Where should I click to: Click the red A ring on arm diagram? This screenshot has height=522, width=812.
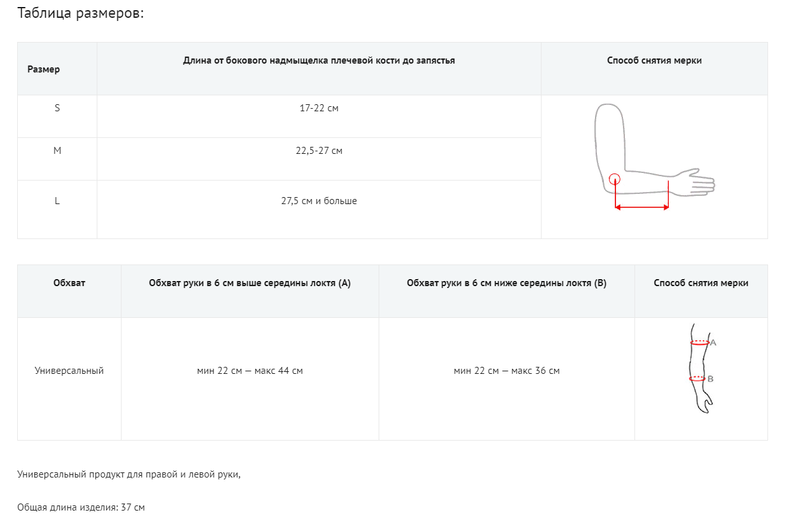699,342
